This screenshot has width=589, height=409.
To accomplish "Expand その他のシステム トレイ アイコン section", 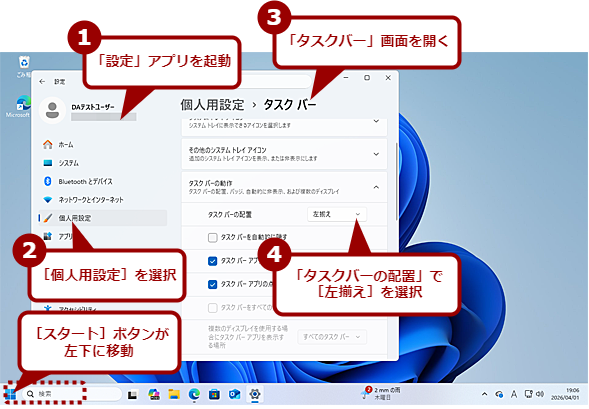I will click(284, 154).
